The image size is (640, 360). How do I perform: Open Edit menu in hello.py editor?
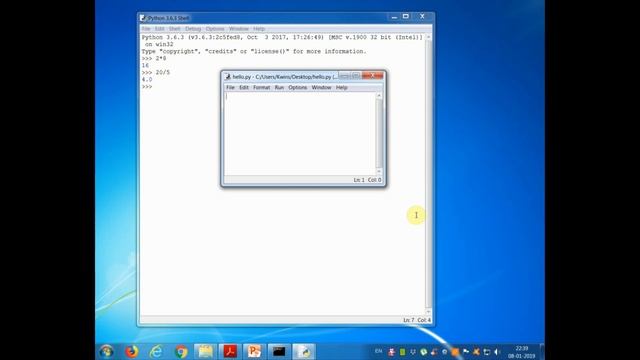pos(244,87)
